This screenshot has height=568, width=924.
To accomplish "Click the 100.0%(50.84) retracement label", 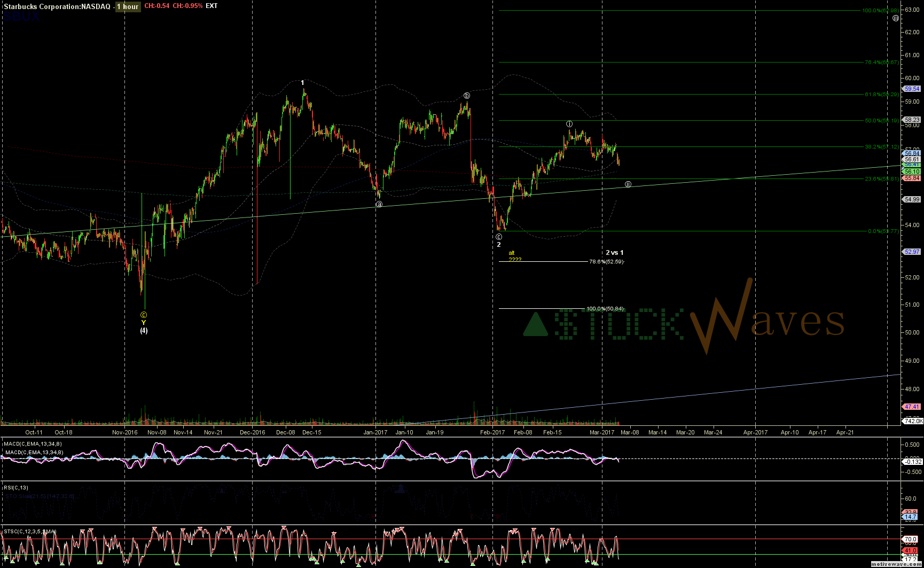I will pos(605,309).
